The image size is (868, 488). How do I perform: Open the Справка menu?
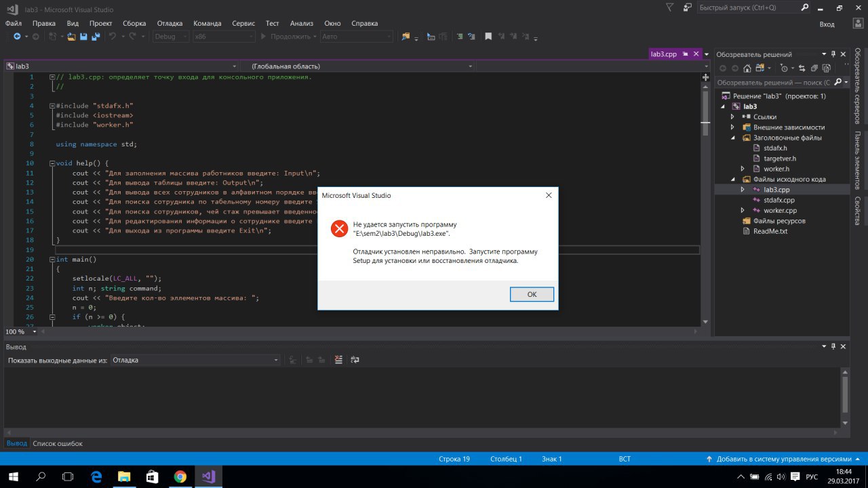click(364, 23)
